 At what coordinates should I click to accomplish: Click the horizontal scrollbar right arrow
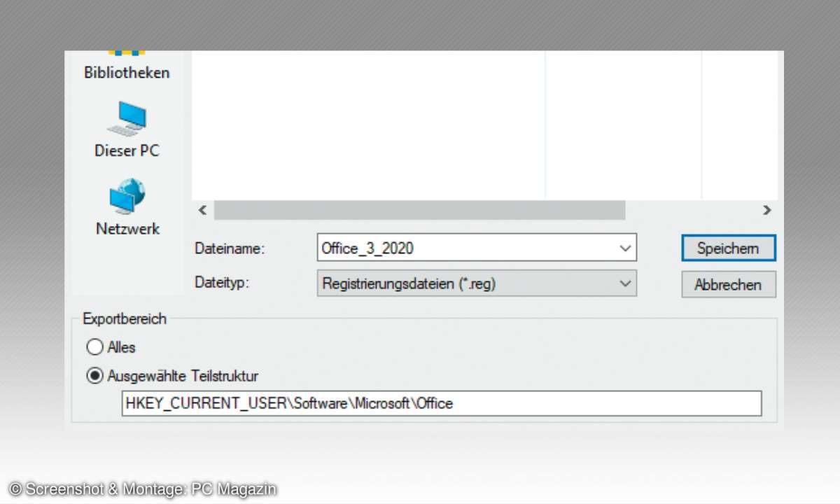[x=766, y=210]
